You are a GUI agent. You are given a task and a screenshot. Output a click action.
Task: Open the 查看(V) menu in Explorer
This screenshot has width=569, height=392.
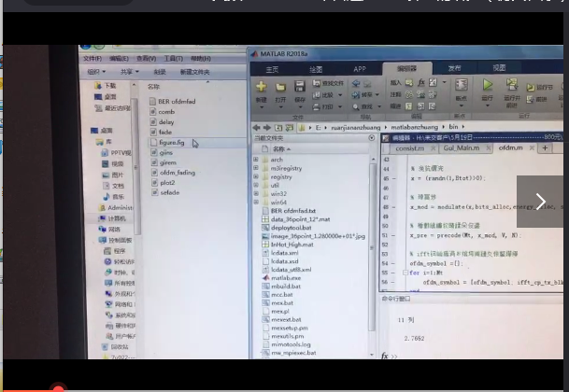[x=146, y=59]
